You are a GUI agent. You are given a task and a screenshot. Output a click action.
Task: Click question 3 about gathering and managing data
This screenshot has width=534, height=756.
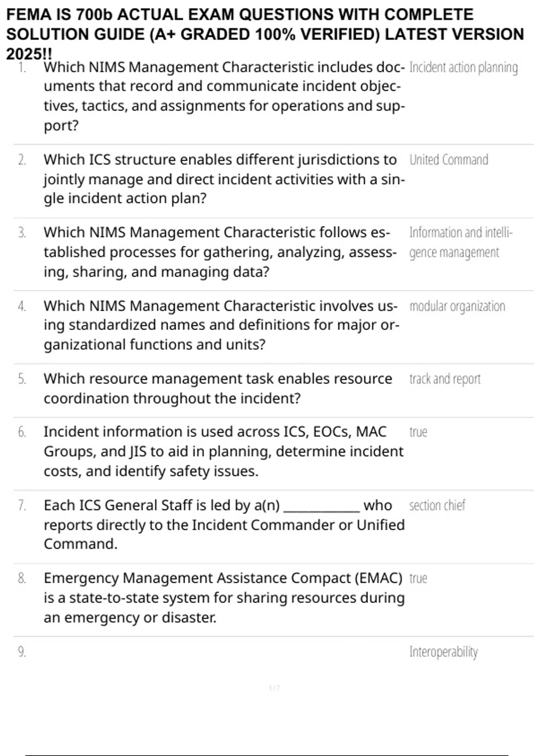(x=219, y=252)
